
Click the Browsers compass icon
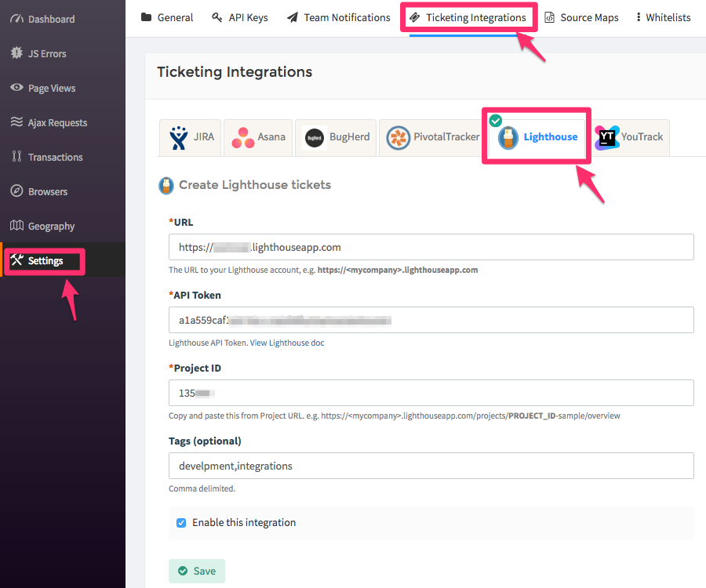coord(16,191)
